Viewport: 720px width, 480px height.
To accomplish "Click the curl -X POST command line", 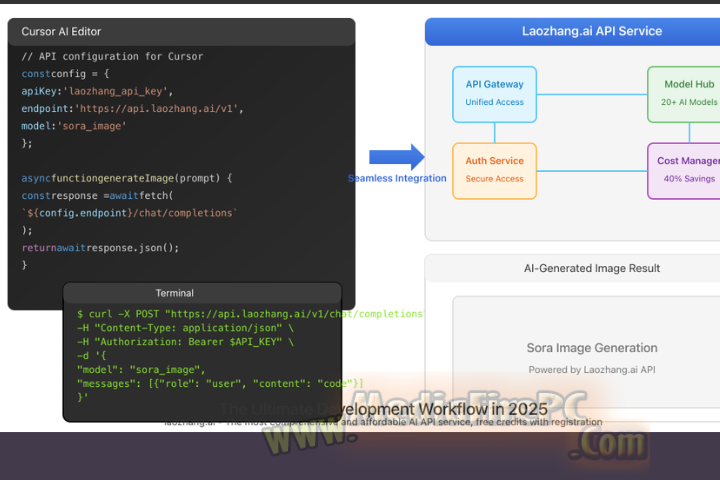I will 249,314.
